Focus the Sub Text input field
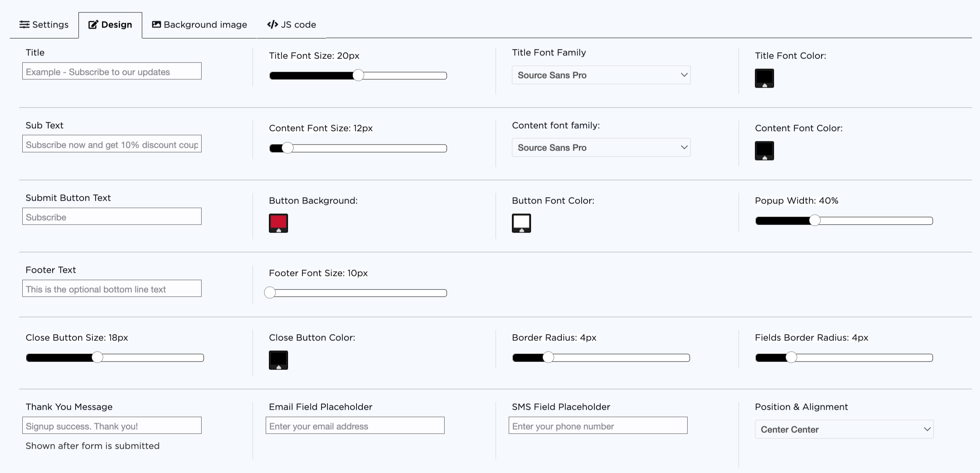Screen dimensions: 980x473 112,144
